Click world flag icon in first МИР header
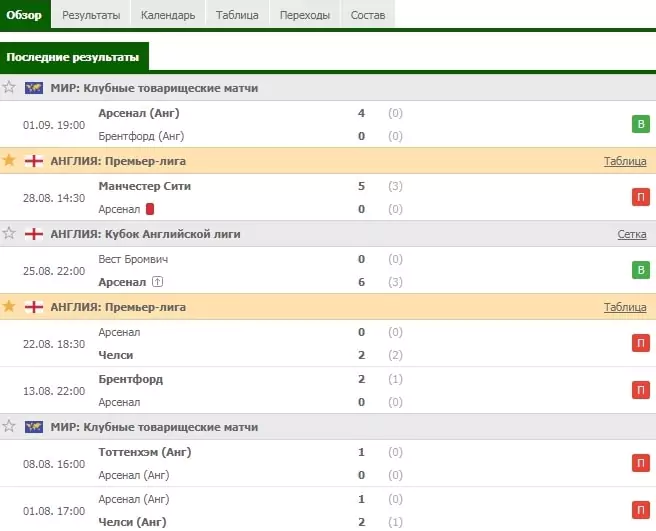This screenshot has width=656, height=531. pos(34,88)
